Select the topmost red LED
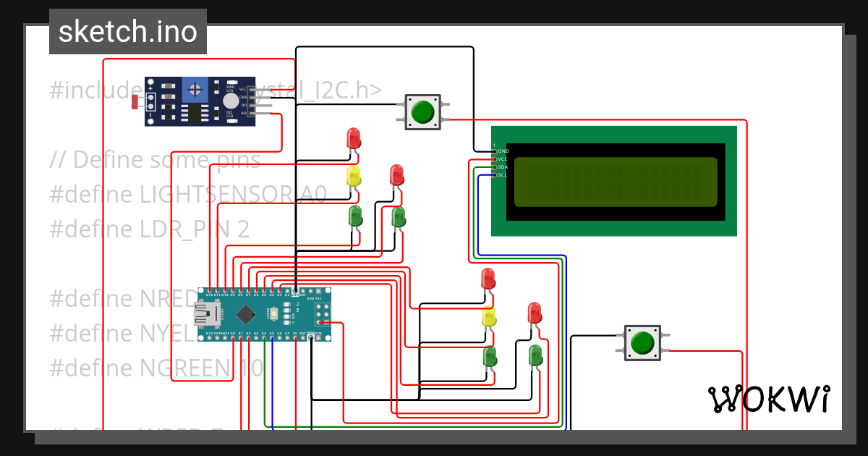This screenshot has height=456, width=868. (352, 139)
